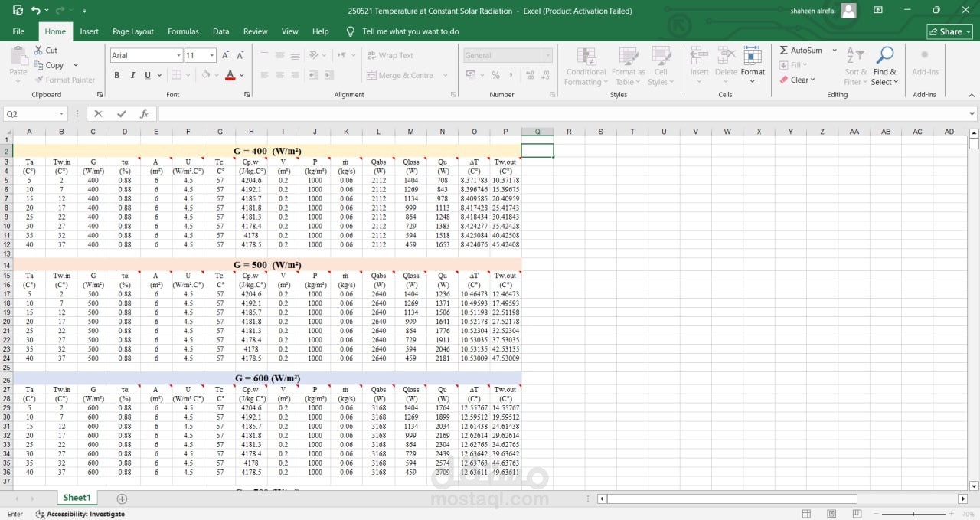Screen dimensions: 980x520
Task: Cancel the entry with the X icon
Action: tap(98, 113)
